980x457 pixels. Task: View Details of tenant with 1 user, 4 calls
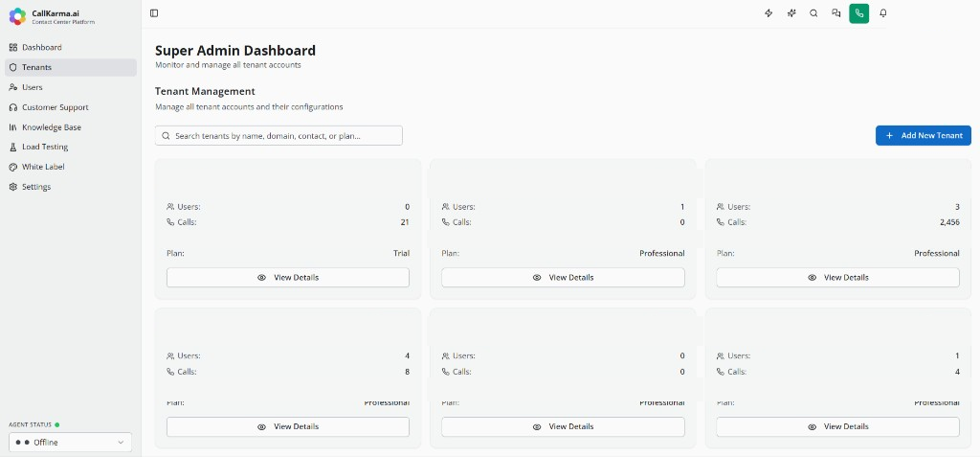point(837,426)
